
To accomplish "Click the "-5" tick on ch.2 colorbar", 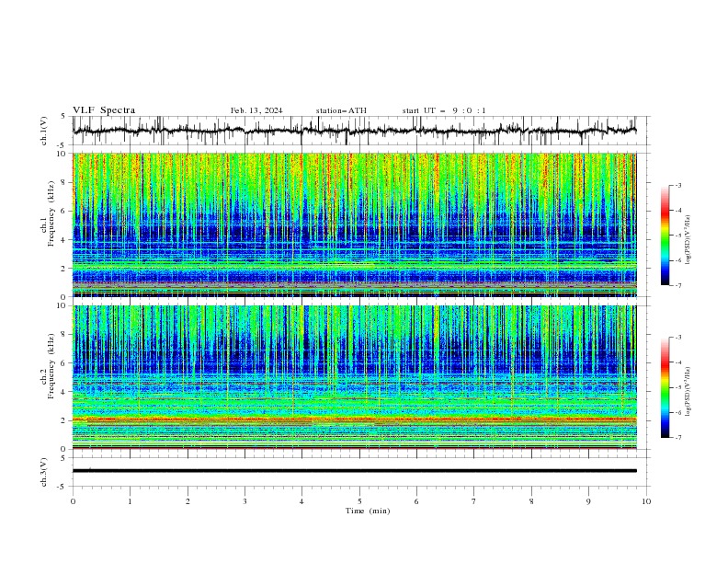I will [x=677, y=387].
